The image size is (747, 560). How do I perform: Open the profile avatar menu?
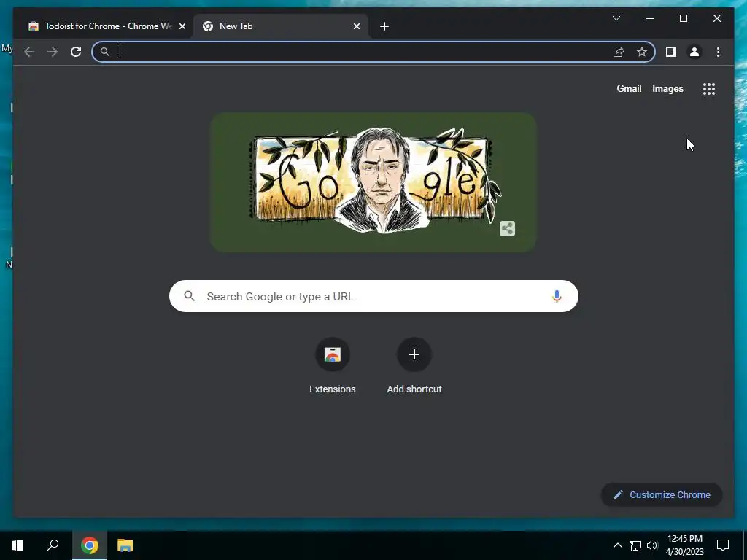coord(694,52)
